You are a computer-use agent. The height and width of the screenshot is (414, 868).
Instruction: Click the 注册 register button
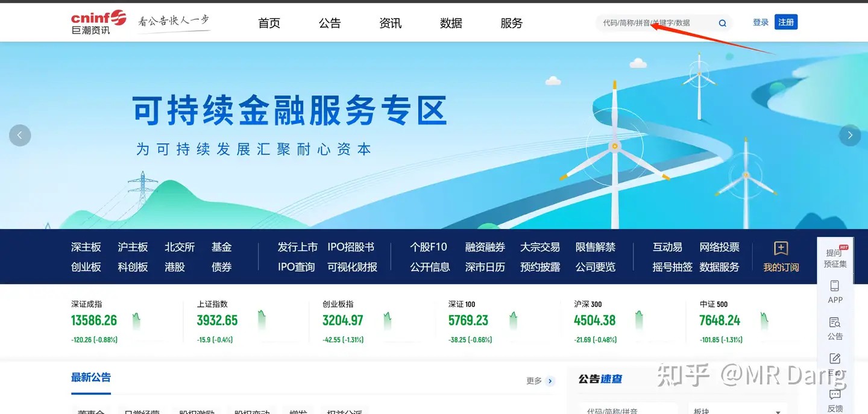click(x=786, y=22)
